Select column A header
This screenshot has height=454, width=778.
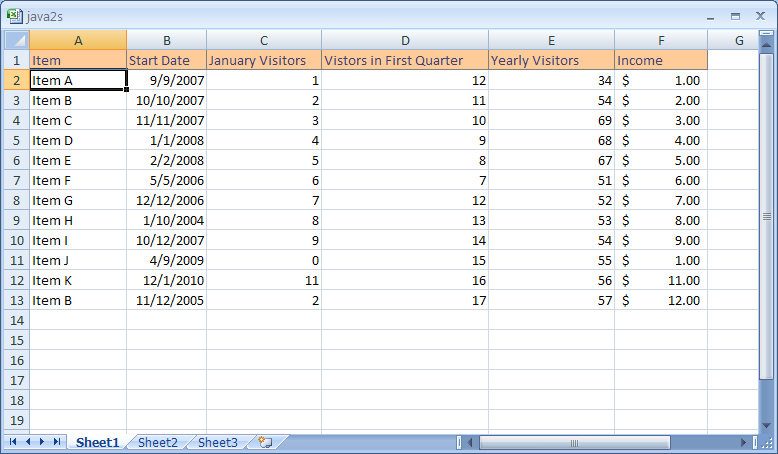click(x=78, y=40)
